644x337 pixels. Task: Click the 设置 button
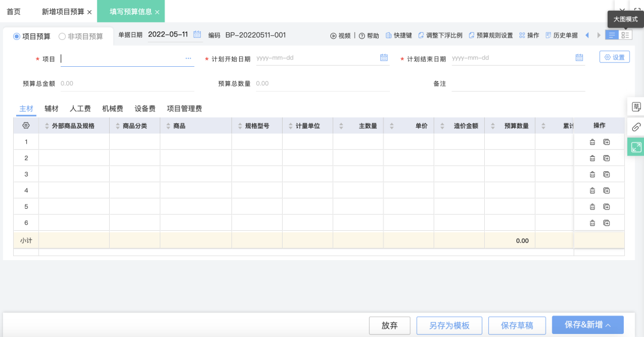tap(614, 57)
